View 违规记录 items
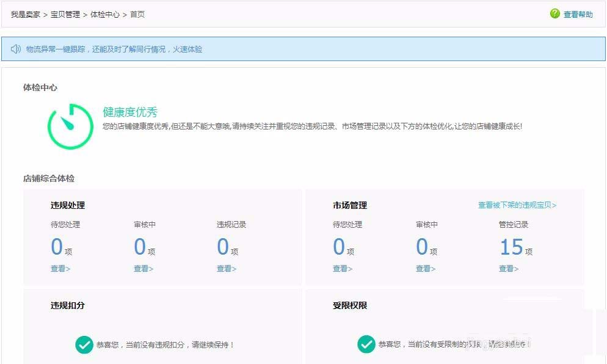This screenshot has width=607, height=364. click(x=227, y=268)
